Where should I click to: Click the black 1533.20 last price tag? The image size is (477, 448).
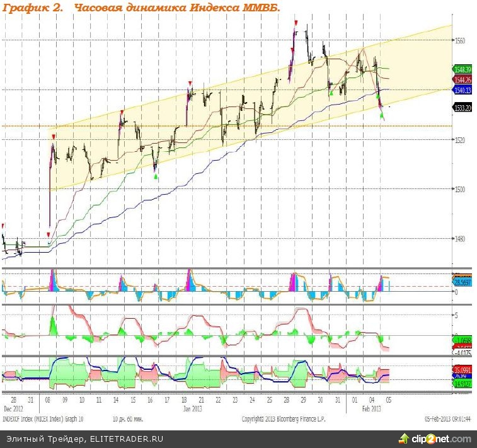(x=461, y=108)
